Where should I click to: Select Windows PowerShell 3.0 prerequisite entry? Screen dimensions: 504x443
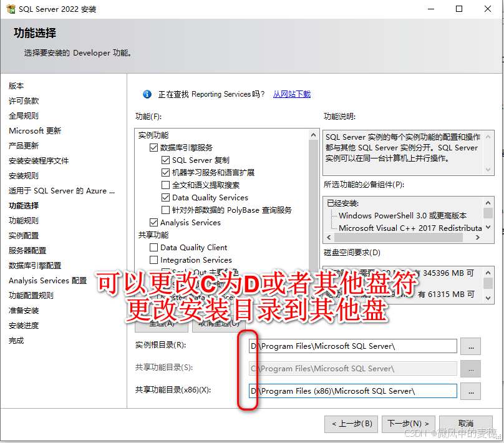(402, 215)
